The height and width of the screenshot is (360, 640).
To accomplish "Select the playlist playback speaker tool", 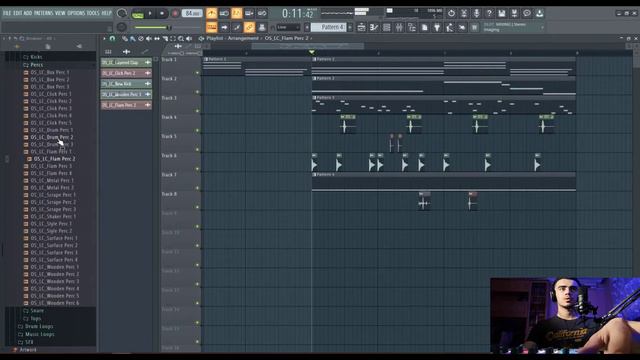I will pos(189,38).
